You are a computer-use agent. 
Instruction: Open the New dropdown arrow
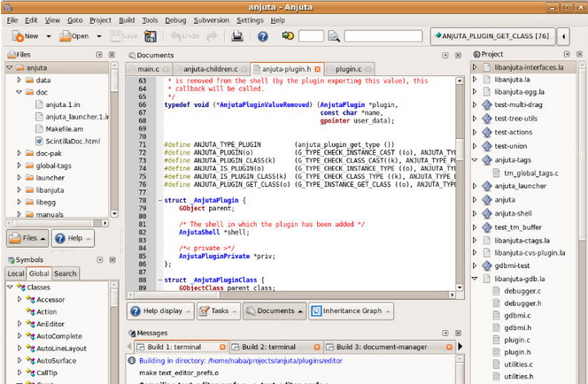point(49,36)
